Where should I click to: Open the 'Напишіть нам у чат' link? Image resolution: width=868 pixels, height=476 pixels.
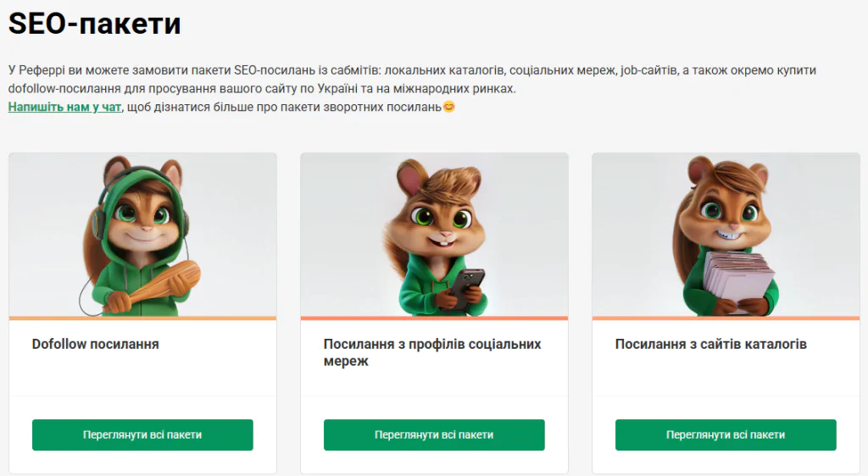(64, 107)
